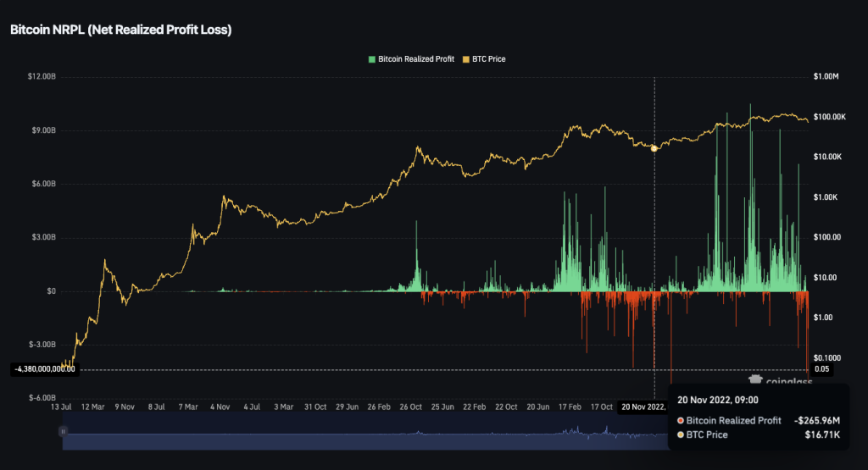Click the $1.00M right axis label

[826, 77]
